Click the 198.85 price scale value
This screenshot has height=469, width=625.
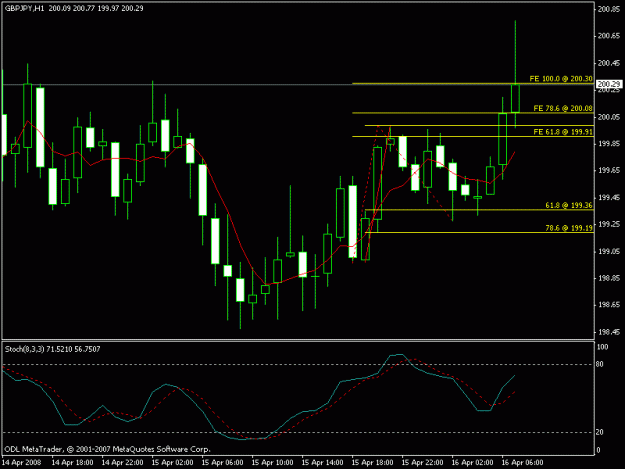tap(609, 278)
